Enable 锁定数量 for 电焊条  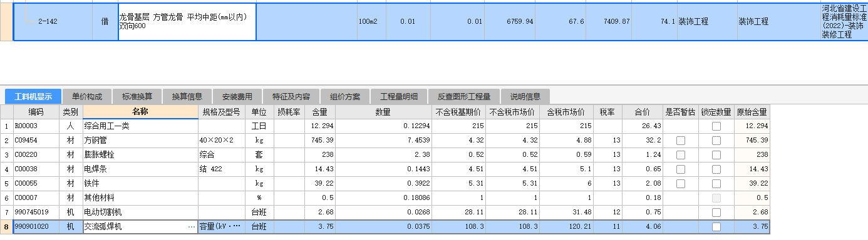point(716,169)
